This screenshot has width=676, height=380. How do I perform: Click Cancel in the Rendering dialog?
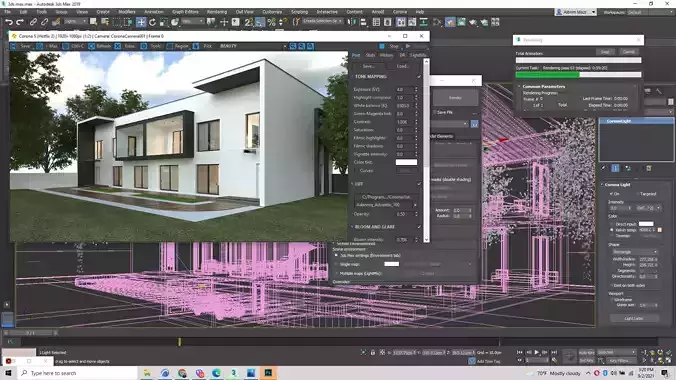[629, 52]
